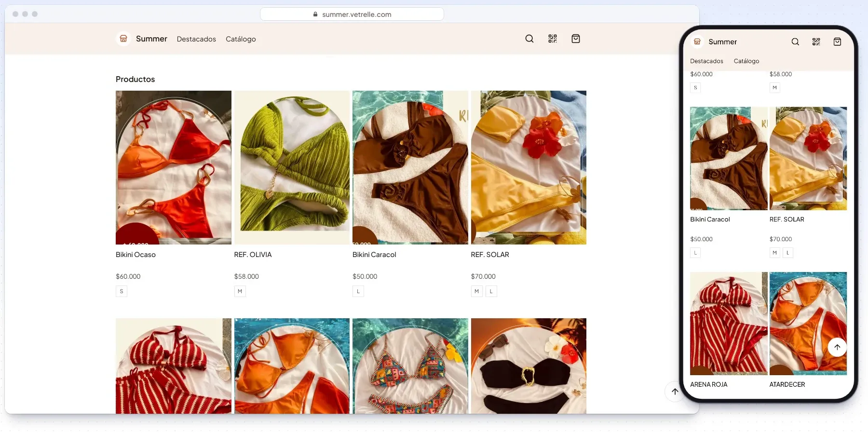Open the desktop black bikini product image

point(529,366)
